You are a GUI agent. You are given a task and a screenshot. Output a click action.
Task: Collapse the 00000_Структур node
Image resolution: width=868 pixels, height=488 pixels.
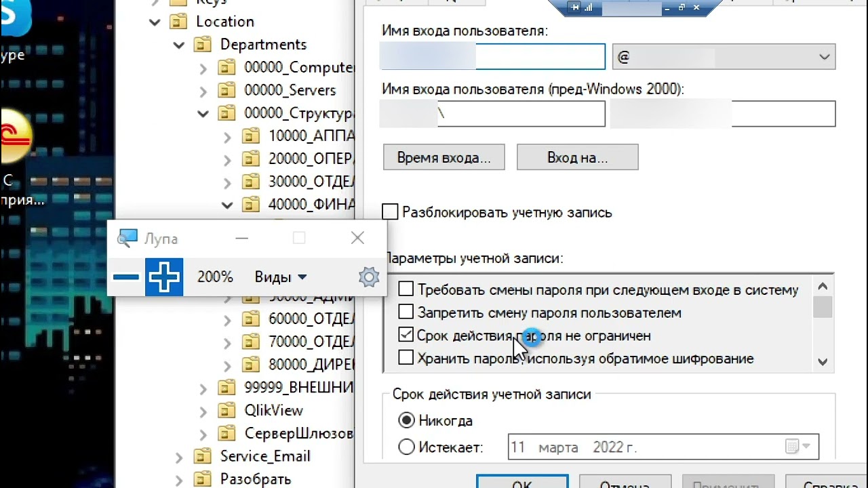(x=203, y=114)
